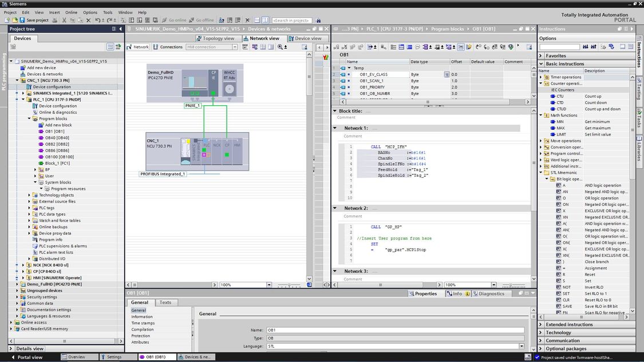Select Time stamps in properties navigation
Viewport: 644px width, 362px height.
point(143,323)
